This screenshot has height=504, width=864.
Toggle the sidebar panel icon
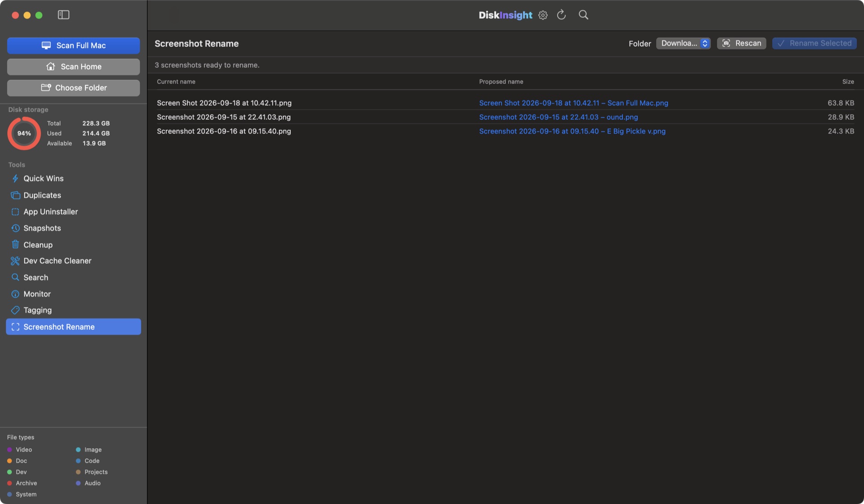[63, 15]
